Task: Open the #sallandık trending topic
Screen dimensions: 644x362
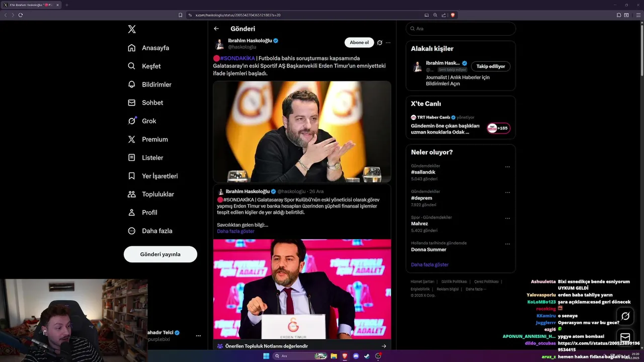Action: pos(423,172)
